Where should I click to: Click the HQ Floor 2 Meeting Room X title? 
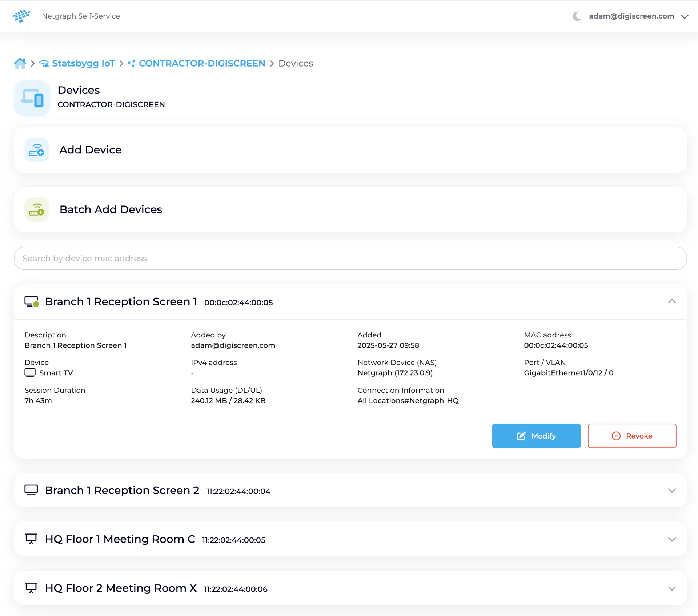point(121,588)
